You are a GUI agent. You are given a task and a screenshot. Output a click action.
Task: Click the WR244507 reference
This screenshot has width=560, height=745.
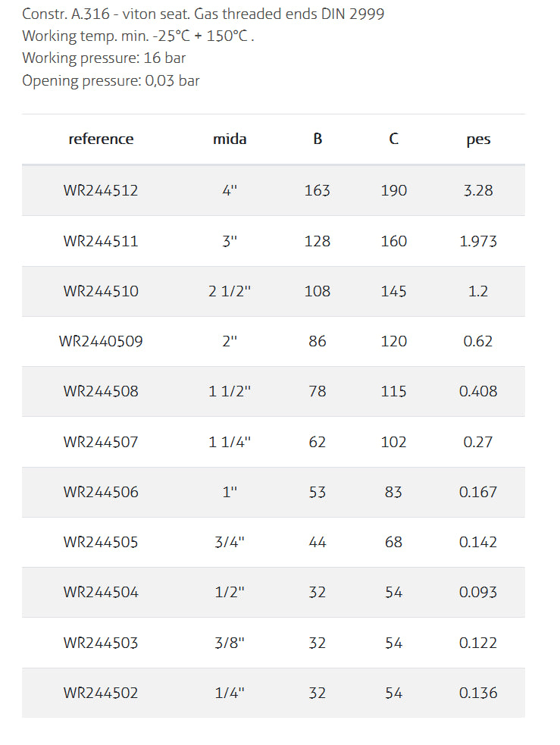coord(101,442)
